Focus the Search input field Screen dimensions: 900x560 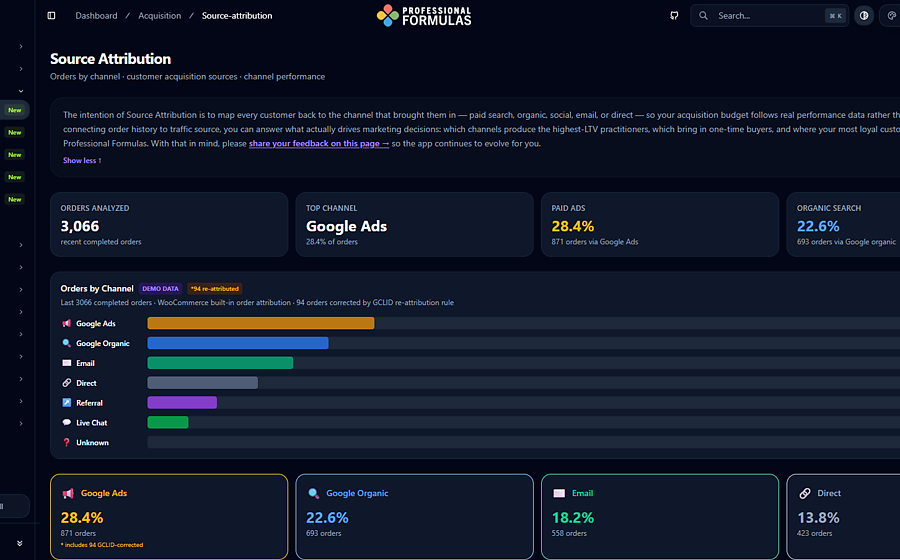769,15
